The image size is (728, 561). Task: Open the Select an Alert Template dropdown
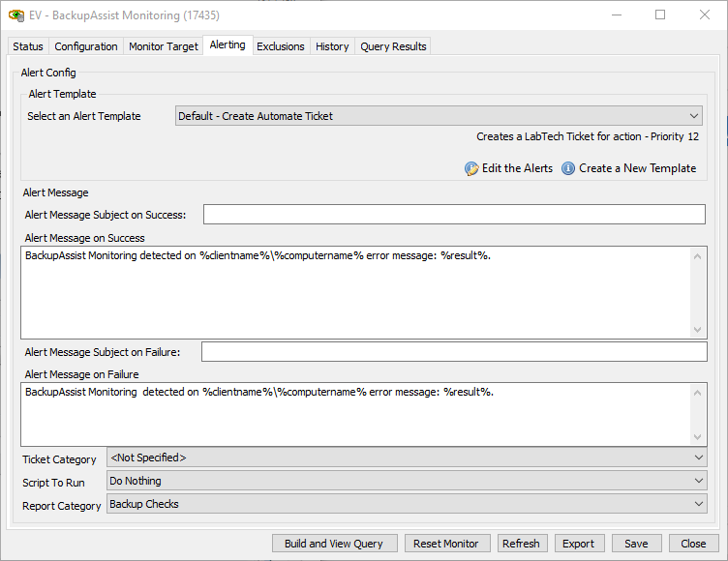tap(439, 116)
